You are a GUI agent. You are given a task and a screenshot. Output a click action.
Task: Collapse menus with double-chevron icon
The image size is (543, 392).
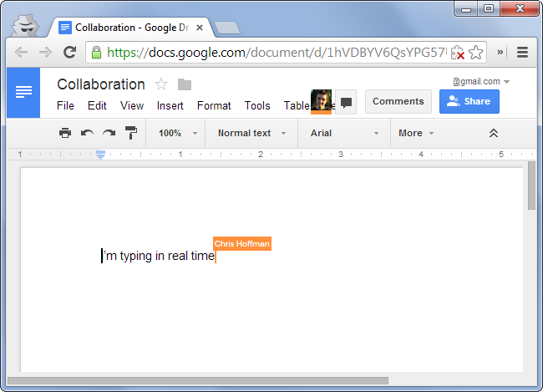494,133
